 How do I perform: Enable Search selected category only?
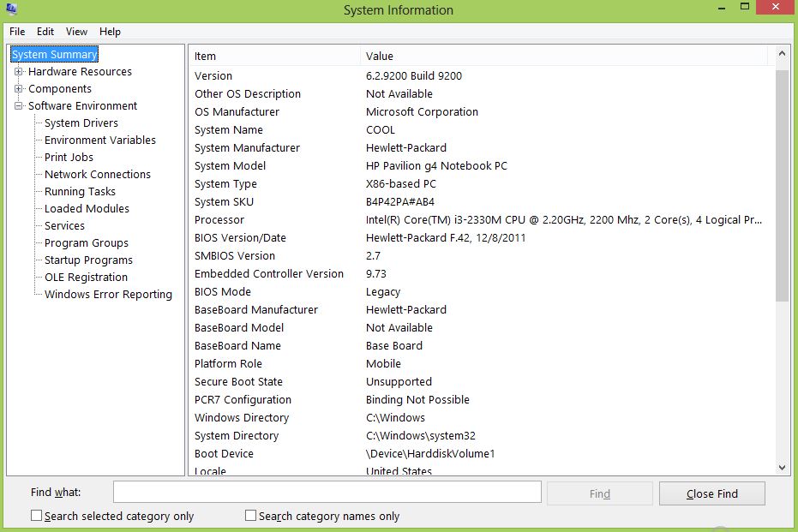[35, 516]
